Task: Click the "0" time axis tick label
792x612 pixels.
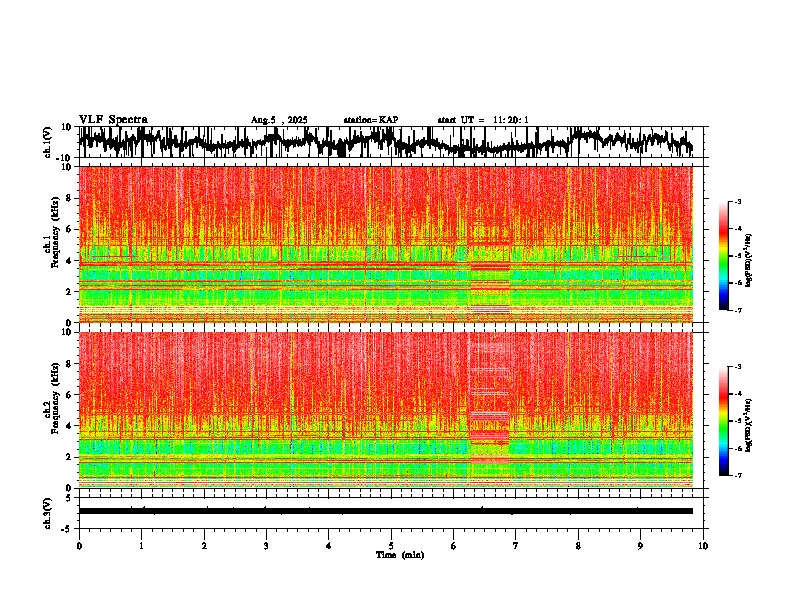Action: pos(79,546)
